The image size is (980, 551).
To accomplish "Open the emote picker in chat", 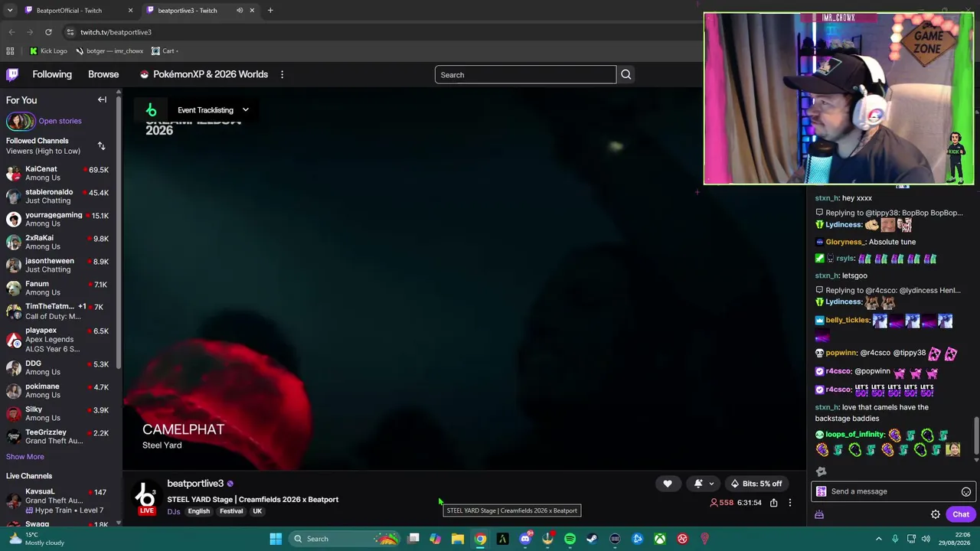I will pos(966,492).
